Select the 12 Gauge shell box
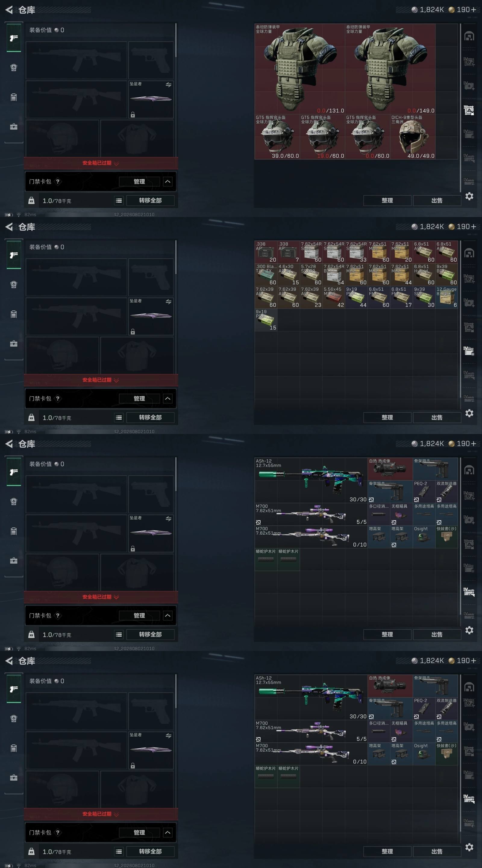This screenshot has height=868, width=482. click(447, 297)
